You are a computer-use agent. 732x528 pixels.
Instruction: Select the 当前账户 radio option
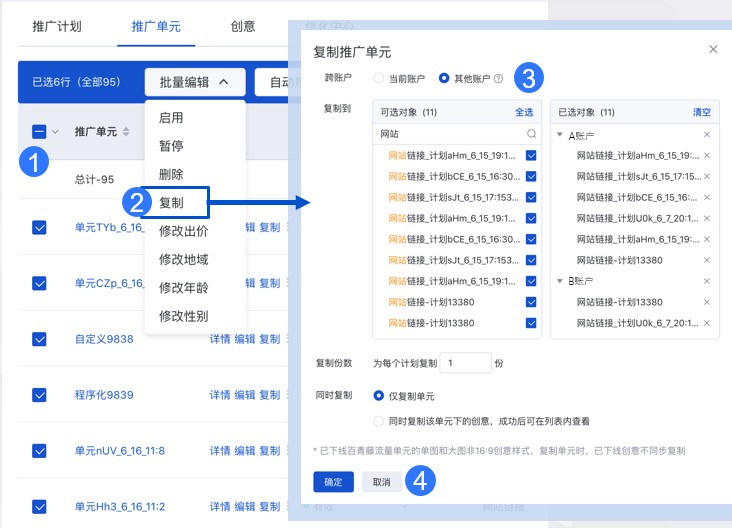pos(379,78)
